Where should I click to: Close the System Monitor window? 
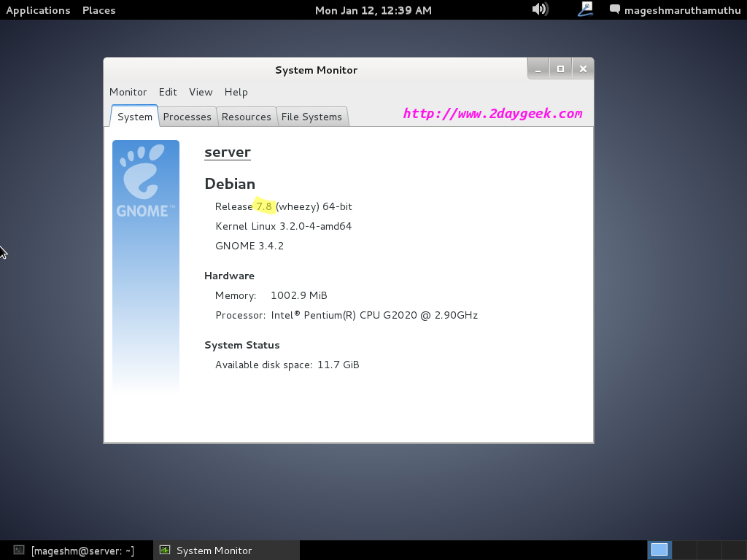582,69
